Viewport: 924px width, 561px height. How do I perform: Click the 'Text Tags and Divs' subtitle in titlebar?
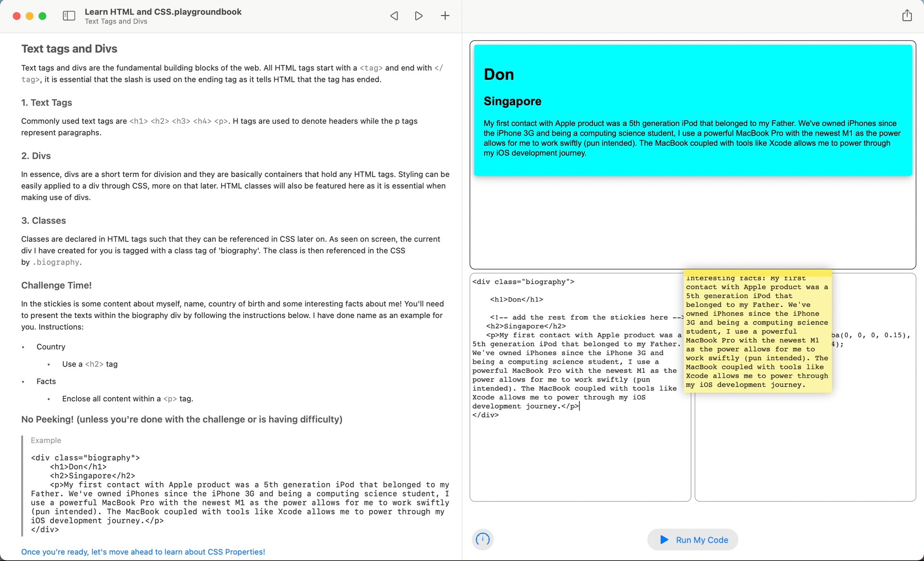tap(116, 21)
